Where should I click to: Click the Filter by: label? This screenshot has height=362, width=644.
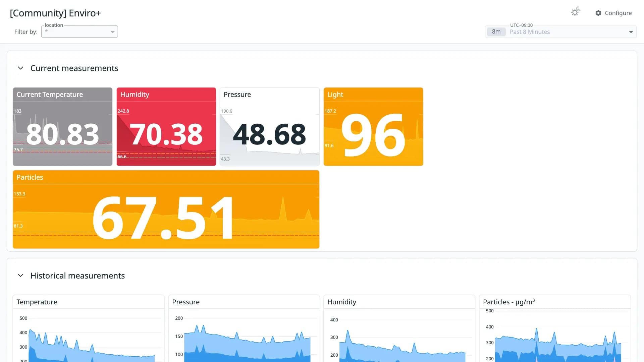coord(26,32)
